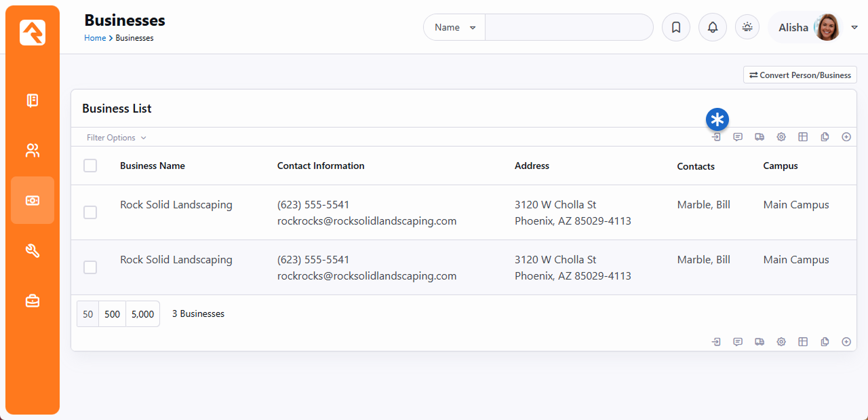Click the Convert Person/Business button
The height and width of the screenshot is (420, 868).
(800, 75)
